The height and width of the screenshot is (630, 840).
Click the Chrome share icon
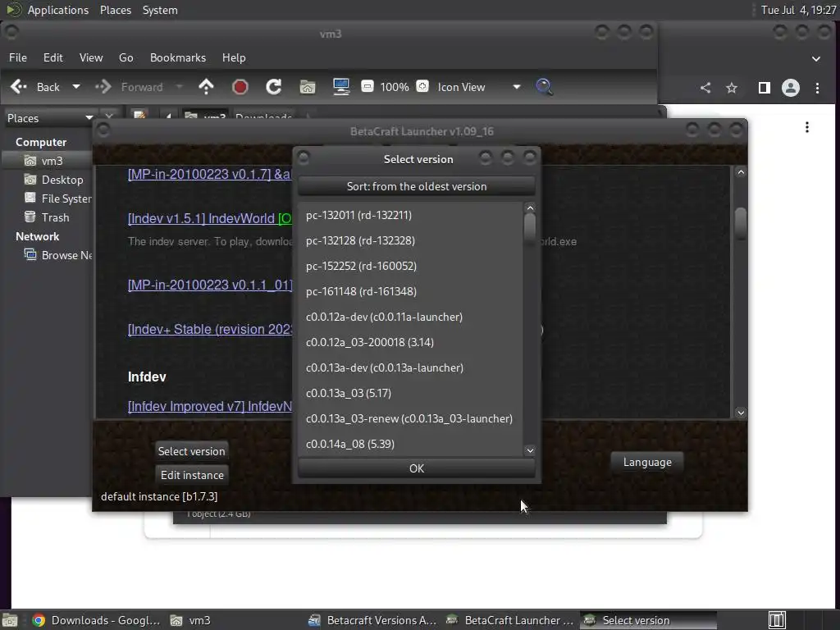click(705, 88)
